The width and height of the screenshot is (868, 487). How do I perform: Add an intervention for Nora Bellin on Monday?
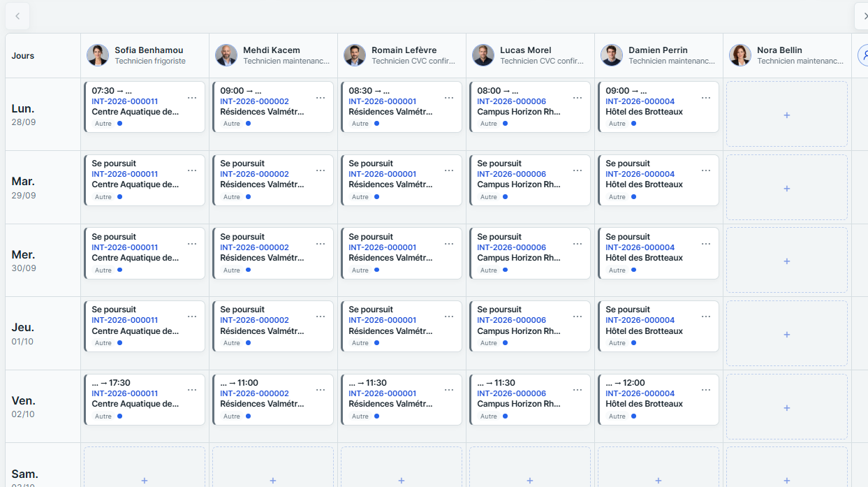pyautogui.click(x=787, y=115)
